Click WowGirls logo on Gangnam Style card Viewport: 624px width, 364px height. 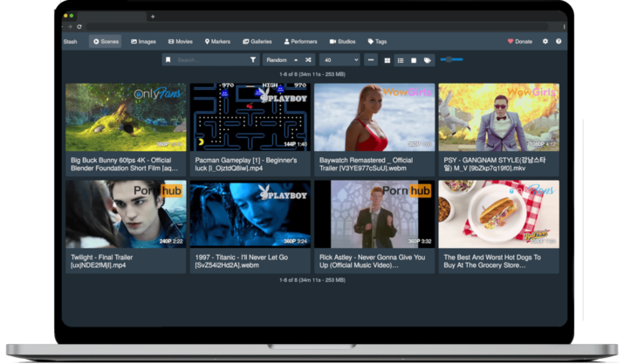[x=531, y=93]
